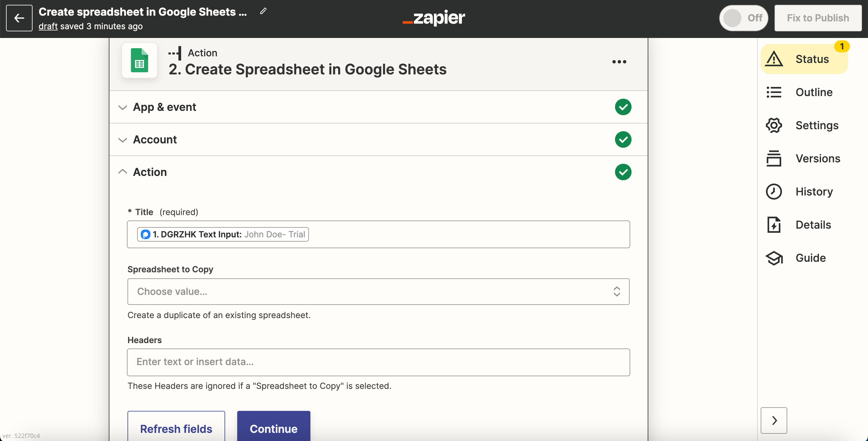Image resolution: width=868 pixels, height=441 pixels.
Task: Click the back arrow navigation icon
Action: coord(20,18)
